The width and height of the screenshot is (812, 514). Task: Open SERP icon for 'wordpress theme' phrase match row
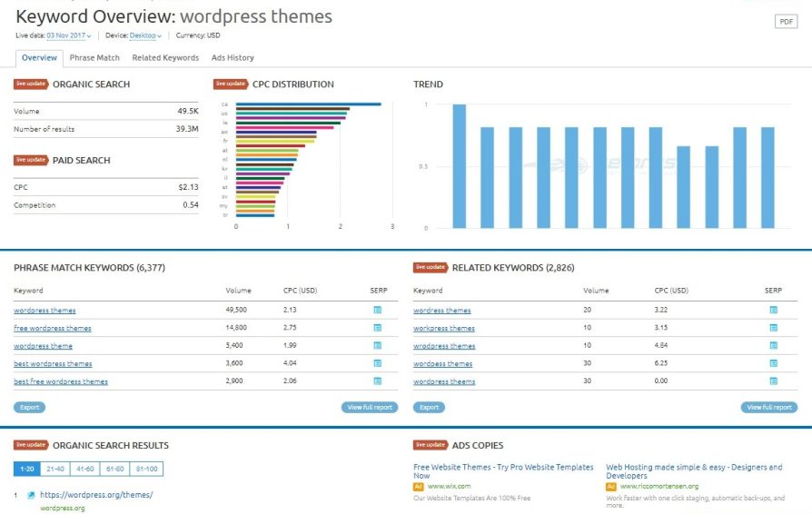pyautogui.click(x=377, y=346)
